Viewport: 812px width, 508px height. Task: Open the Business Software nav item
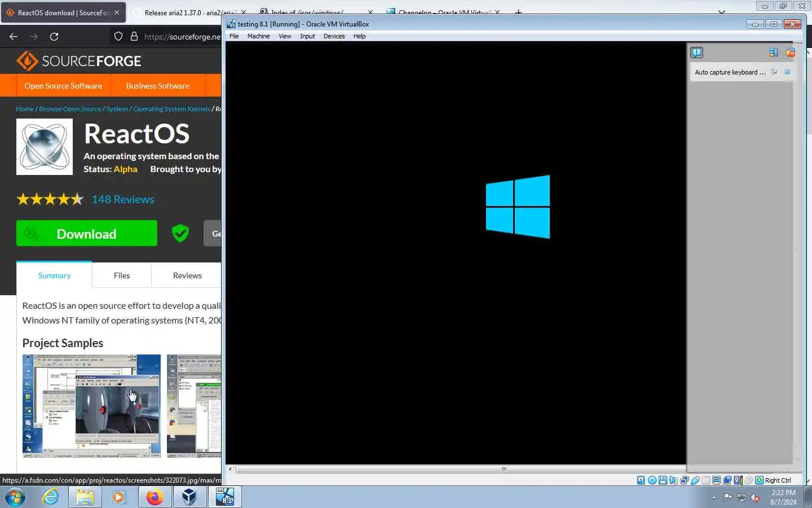pos(158,86)
